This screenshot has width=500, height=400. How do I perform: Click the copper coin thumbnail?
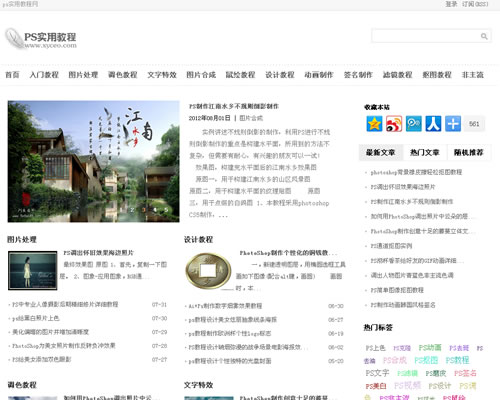(x=208, y=271)
